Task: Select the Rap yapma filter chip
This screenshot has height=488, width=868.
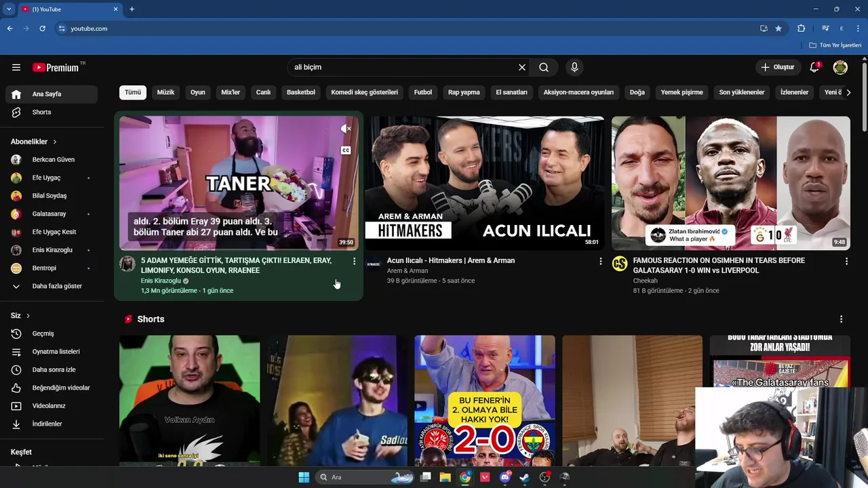Action: (x=464, y=92)
